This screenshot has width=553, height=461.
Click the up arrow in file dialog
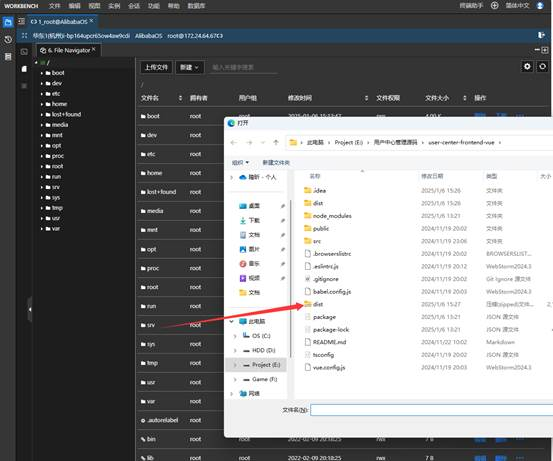[x=276, y=142]
